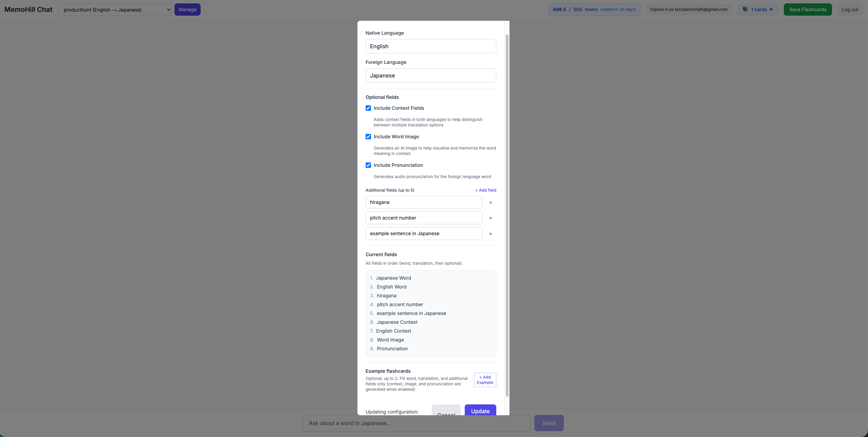
Task: Click the + Add Example button
Action: click(485, 380)
